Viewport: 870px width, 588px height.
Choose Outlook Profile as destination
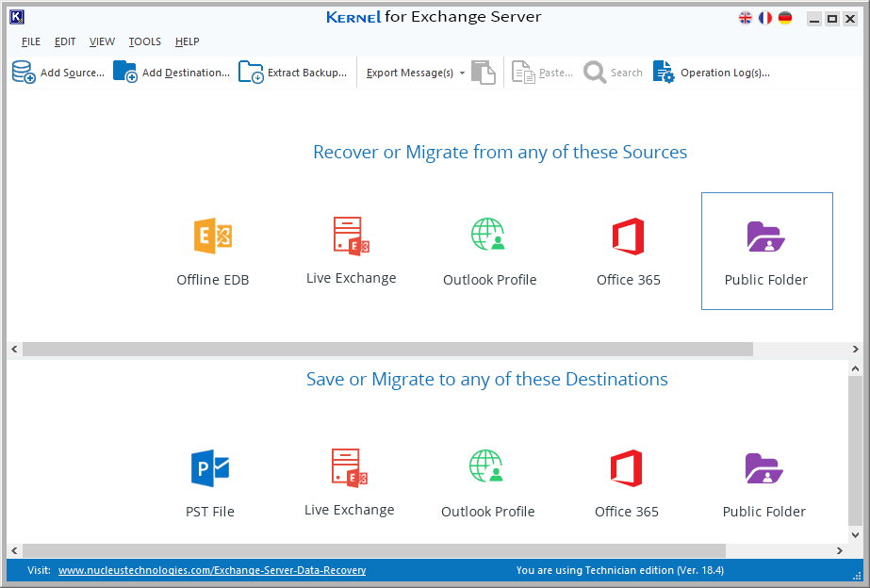[x=486, y=466]
